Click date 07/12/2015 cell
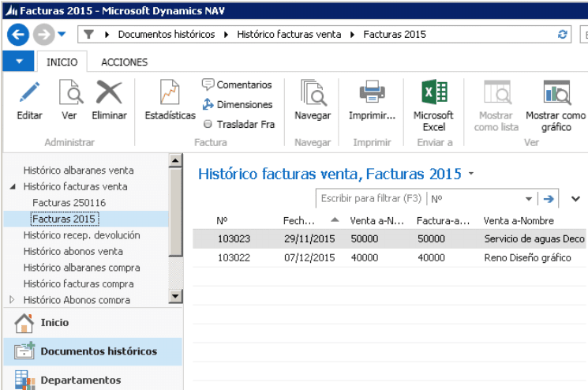 coord(309,257)
